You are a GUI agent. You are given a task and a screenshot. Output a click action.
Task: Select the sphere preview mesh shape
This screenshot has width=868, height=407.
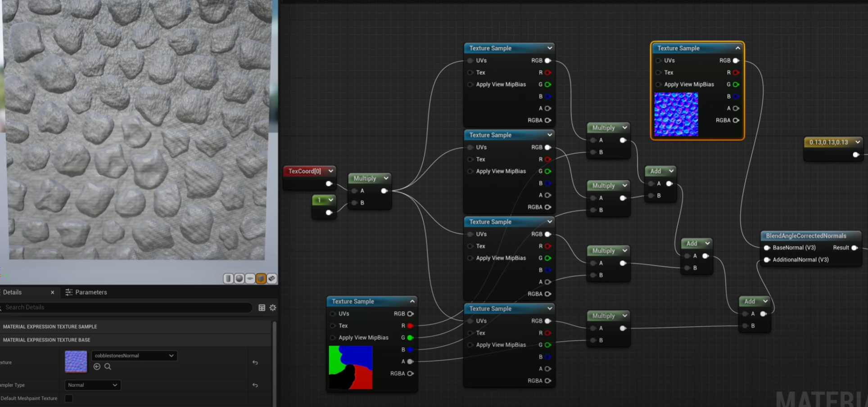coord(239,278)
